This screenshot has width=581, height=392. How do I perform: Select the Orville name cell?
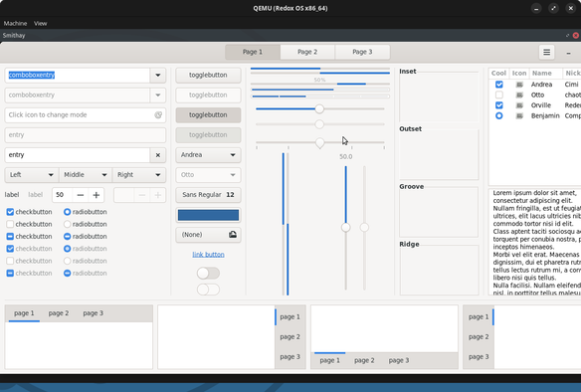coord(541,105)
